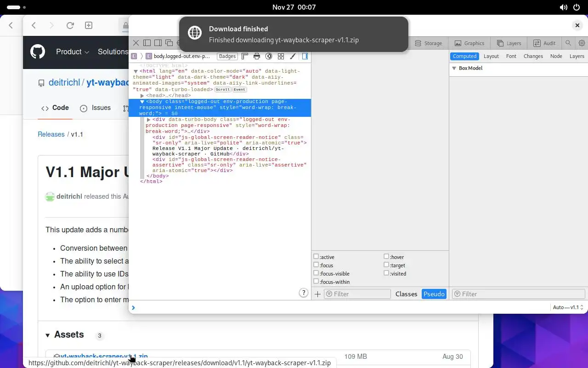Close the Web Inspector panel X
Viewport: 588px width, 368px height.
(x=136, y=43)
